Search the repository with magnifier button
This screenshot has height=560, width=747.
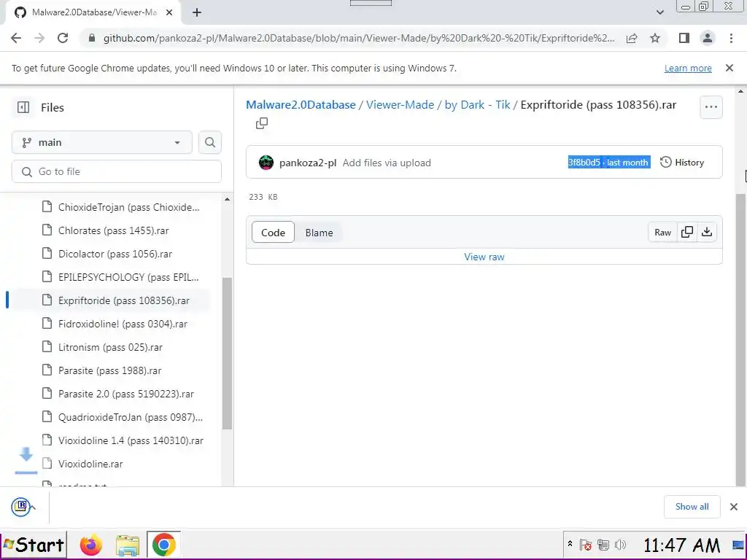click(210, 142)
